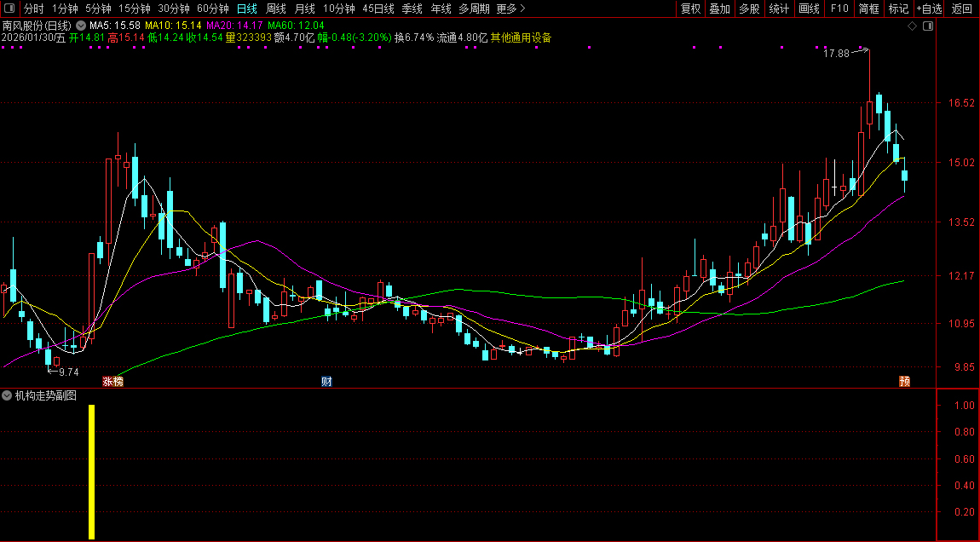Click the 预 forecast marker

pos(904,381)
